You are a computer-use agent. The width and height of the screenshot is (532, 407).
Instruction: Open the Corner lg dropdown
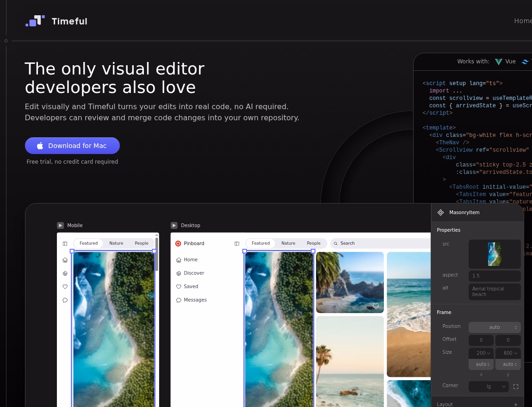point(489,387)
